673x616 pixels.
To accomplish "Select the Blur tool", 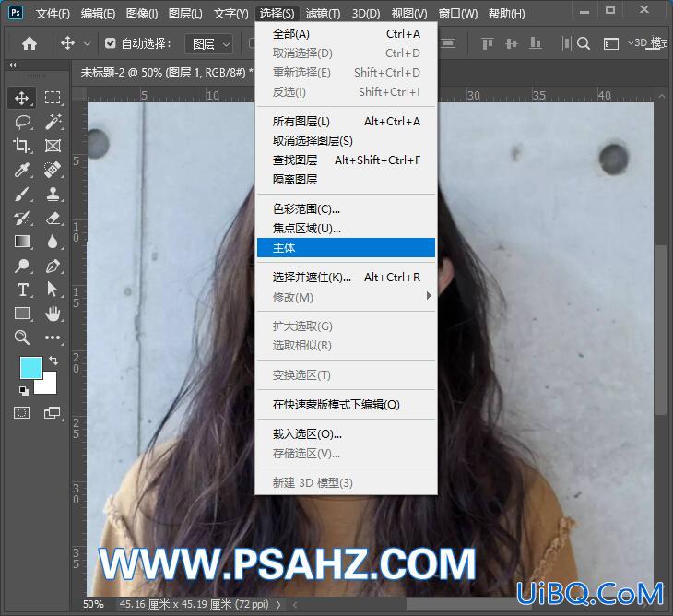I will [x=53, y=242].
